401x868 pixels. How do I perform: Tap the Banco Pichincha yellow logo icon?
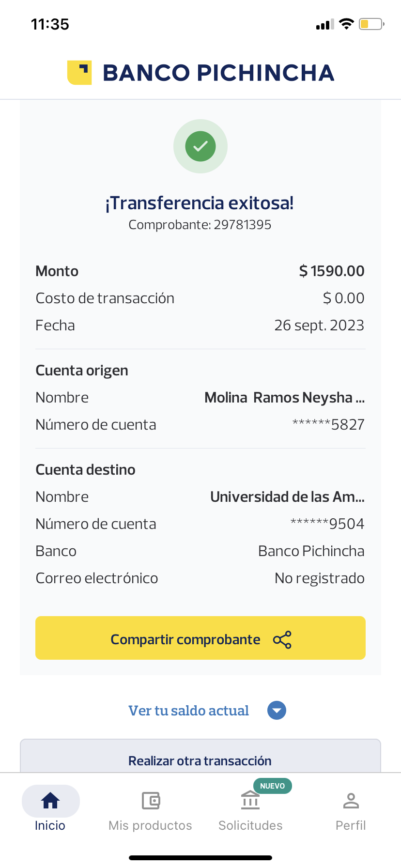tap(79, 73)
